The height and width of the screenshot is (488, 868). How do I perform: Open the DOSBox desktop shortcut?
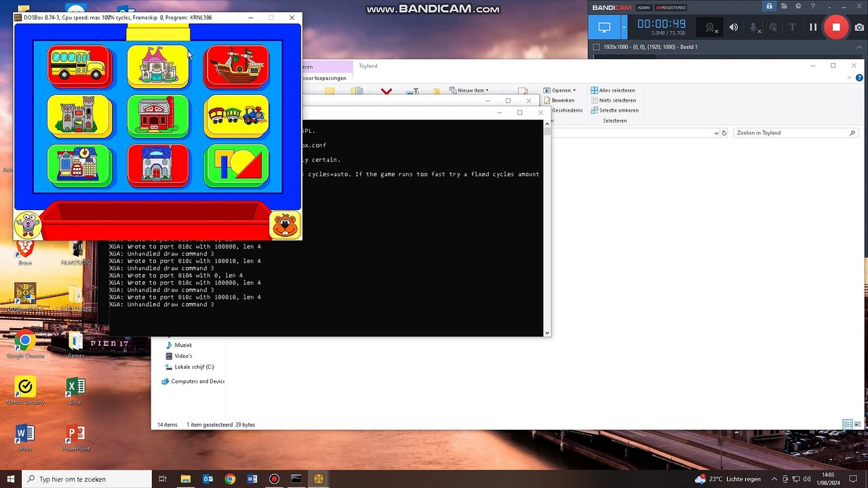[x=25, y=296]
